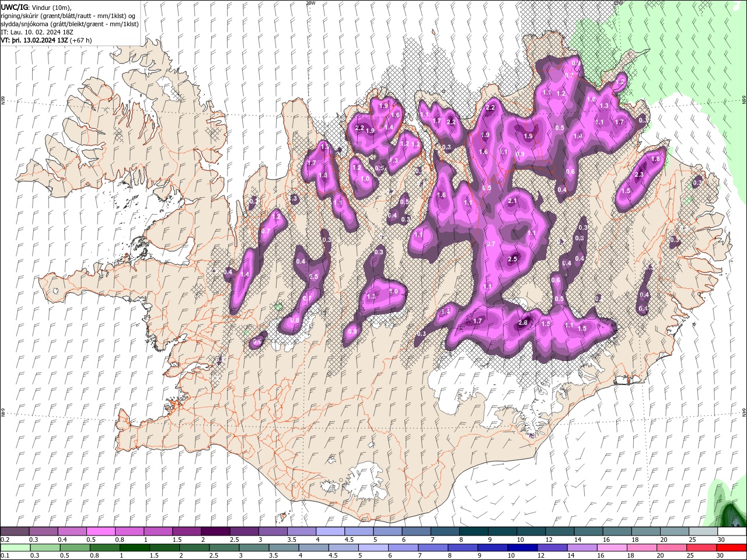Image resolution: width=747 pixels, height=560 pixels.
Task: Select the '2.3' snowfall value in the northeast
Action: coord(639,174)
